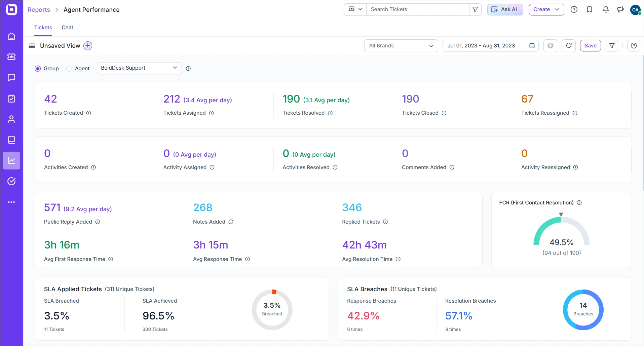Open bookmarks icon in header
Image resolution: width=644 pixels, height=346 pixels.
click(x=590, y=9)
